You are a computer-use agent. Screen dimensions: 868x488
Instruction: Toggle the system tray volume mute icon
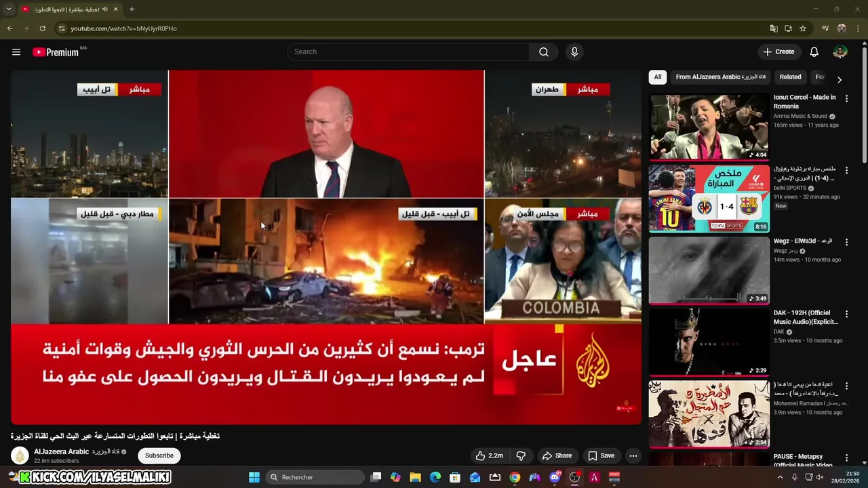click(x=821, y=477)
